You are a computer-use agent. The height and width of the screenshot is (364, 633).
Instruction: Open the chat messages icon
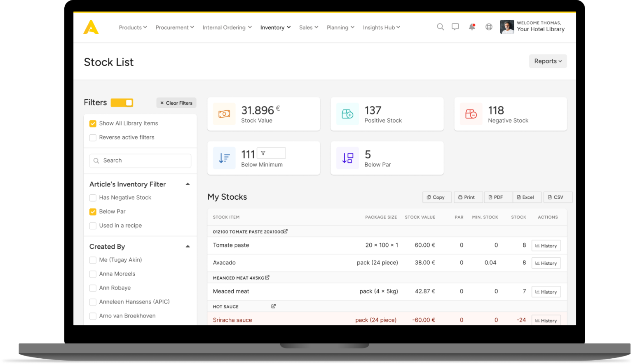455,27
